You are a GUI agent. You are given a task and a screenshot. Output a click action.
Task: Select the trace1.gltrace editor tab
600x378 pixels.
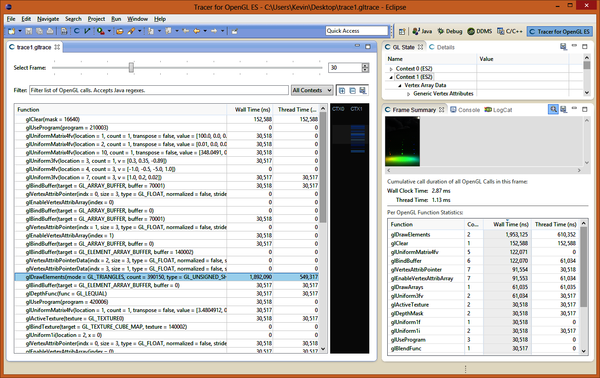click(34, 47)
